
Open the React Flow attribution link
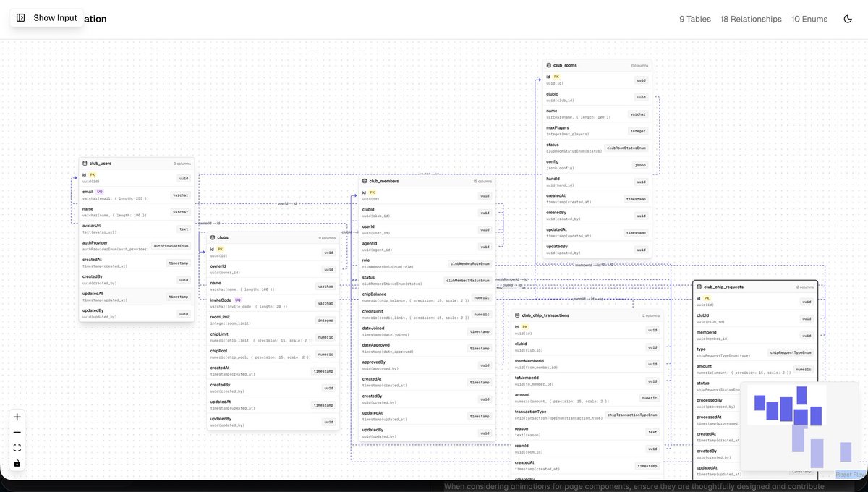point(848,473)
